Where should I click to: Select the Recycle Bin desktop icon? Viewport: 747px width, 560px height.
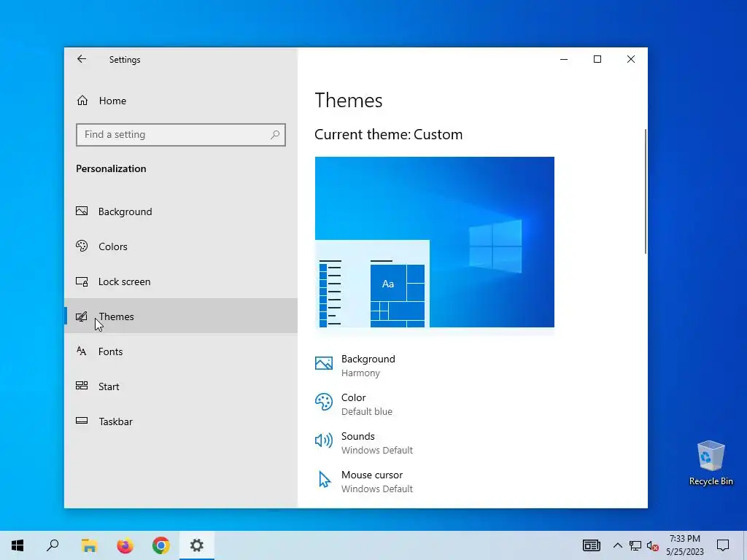tap(711, 463)
